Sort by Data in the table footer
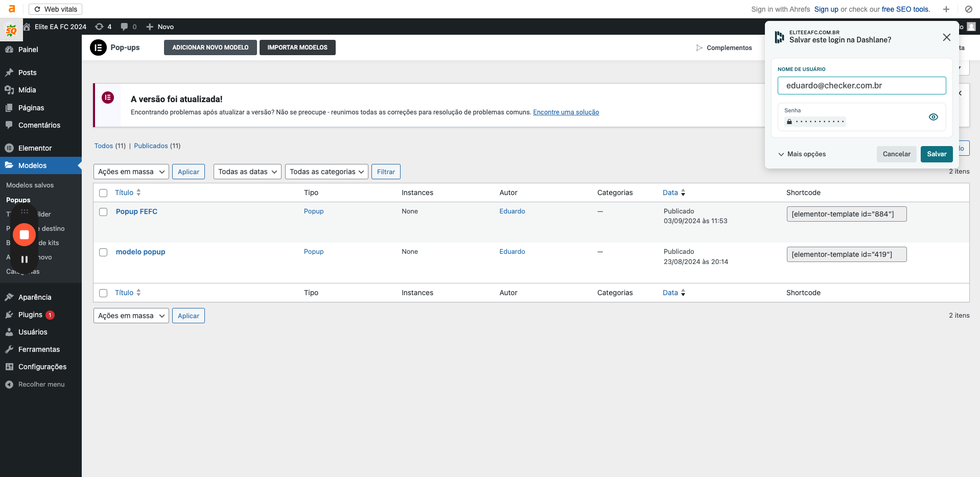This screenshot has height=477, width=980. (674, 293)
